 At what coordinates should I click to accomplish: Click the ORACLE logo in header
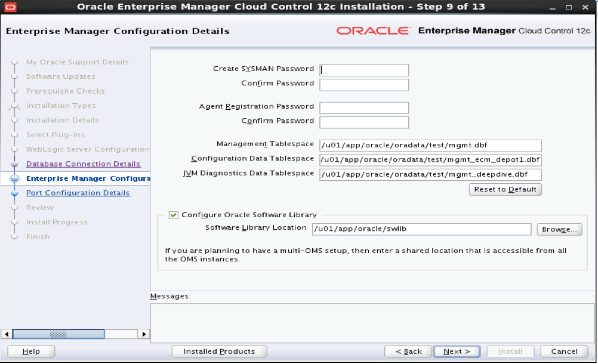[x=374, y=30]
